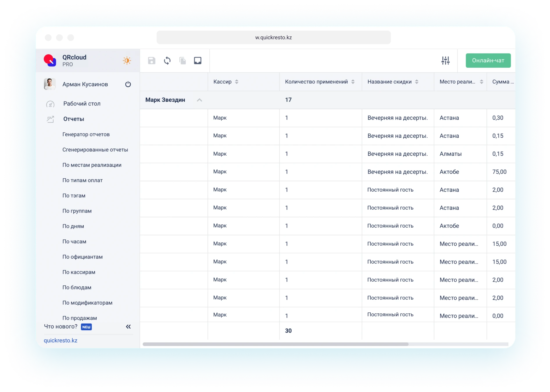Image resolution: width=550 pixels, height=392 pixels.
Task: Follow the quickresto.kz link
Action: click(60, 340)
